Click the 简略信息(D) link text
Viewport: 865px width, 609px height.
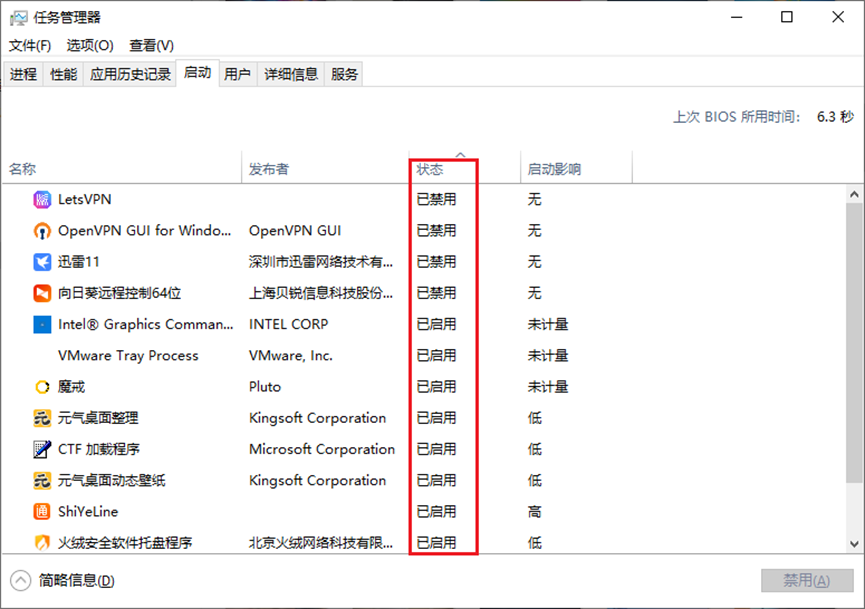coord(77,580)
